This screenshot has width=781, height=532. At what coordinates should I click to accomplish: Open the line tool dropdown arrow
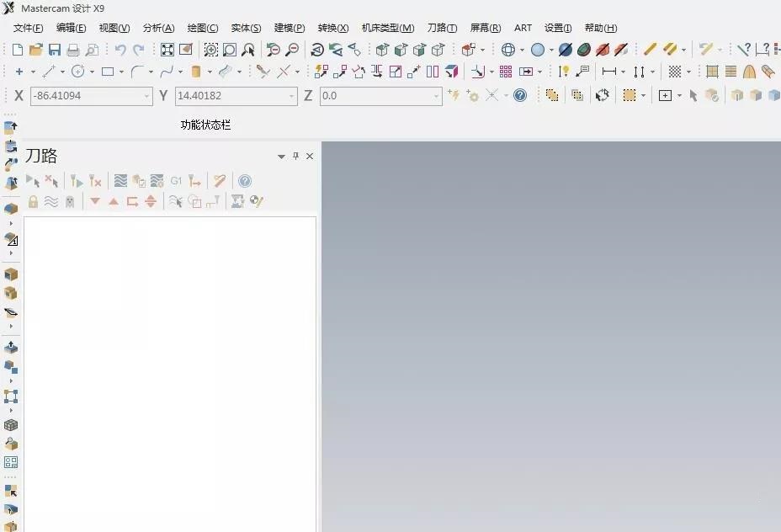click(62, 72)
